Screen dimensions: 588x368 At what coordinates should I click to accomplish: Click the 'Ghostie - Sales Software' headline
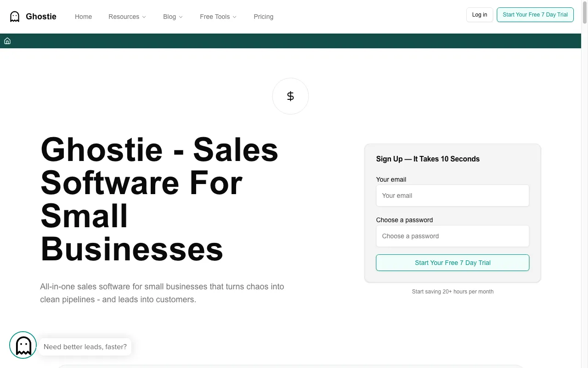[159, 200]
